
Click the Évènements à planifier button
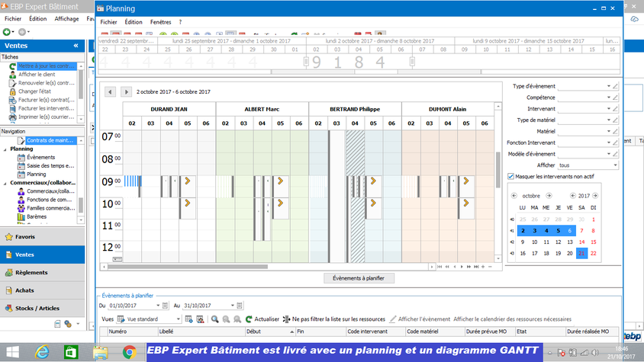point(359,278)
